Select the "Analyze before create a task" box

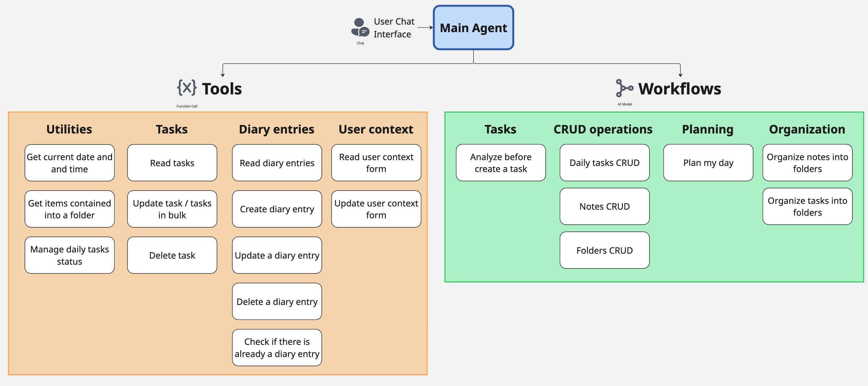[501, 163]
